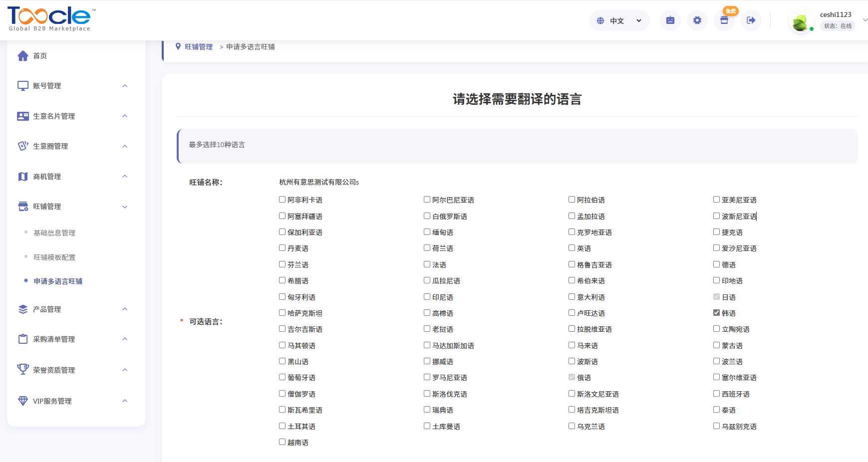Click the logout arrow icon
Viewport: 868px width, 462px height.
pos(751,20)
